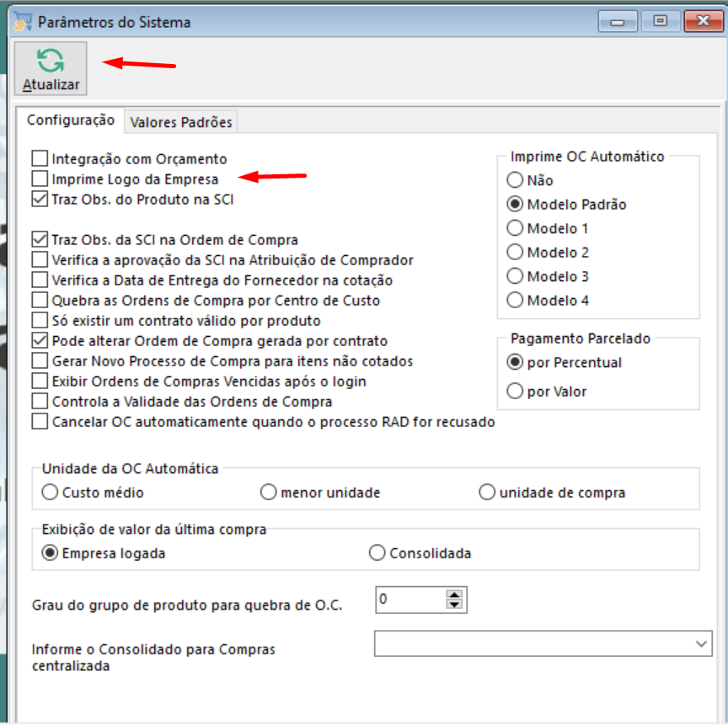Pick Modelo 4 radio option
728x725 pixels.
pos(515,301)
